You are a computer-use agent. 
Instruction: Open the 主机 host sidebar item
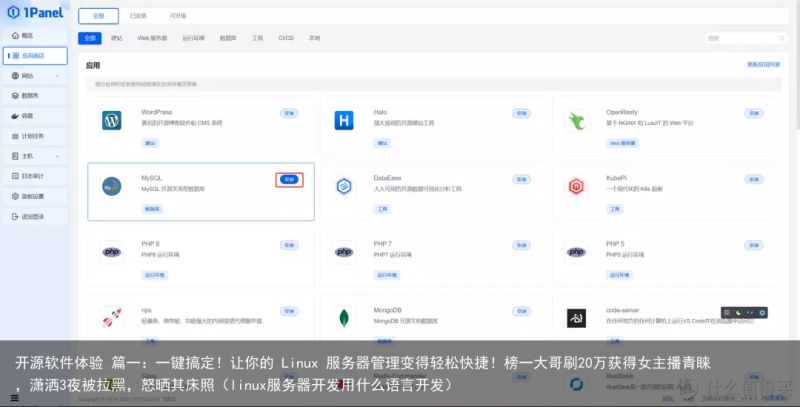[x=35, y=156]
